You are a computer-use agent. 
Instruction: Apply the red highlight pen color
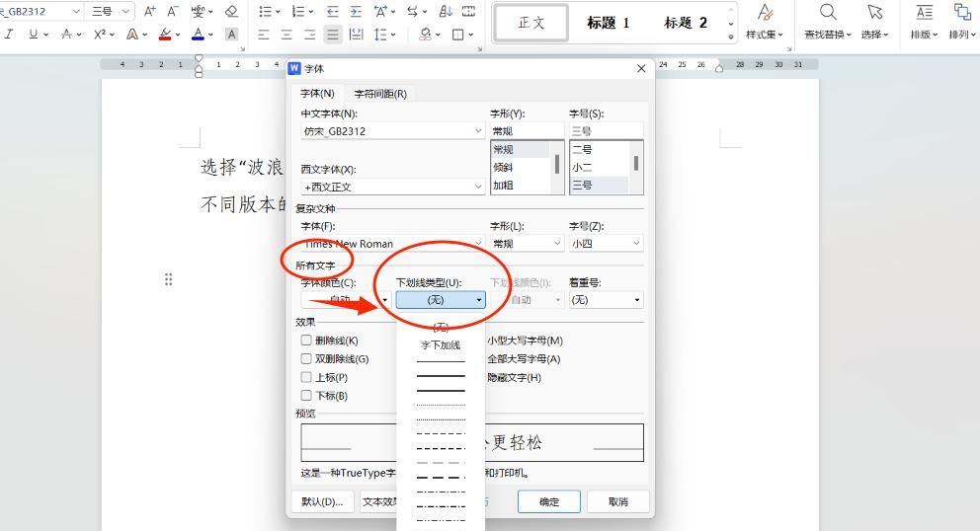[165, 35]
